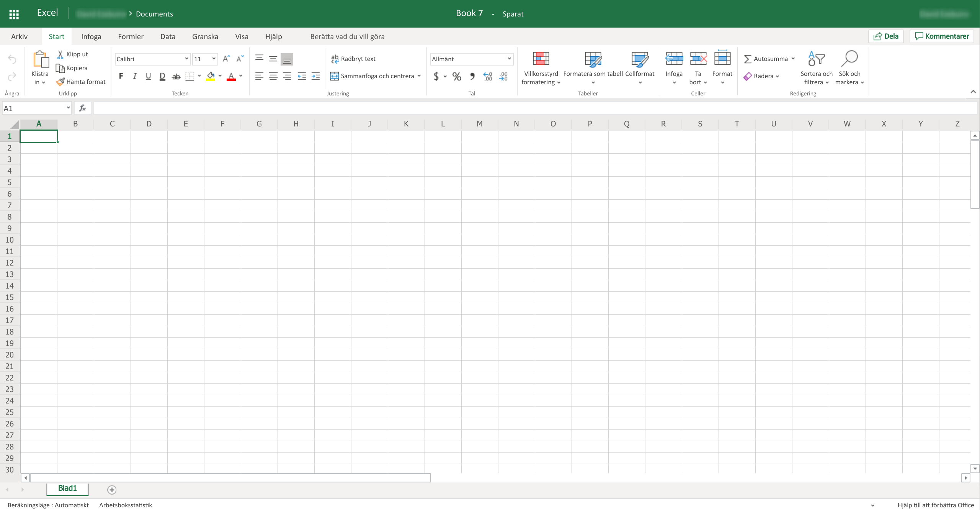Add a new sheet with the plus icon
Image resolution: width=980 pixels, height=510 pixels.
point(112,490)
